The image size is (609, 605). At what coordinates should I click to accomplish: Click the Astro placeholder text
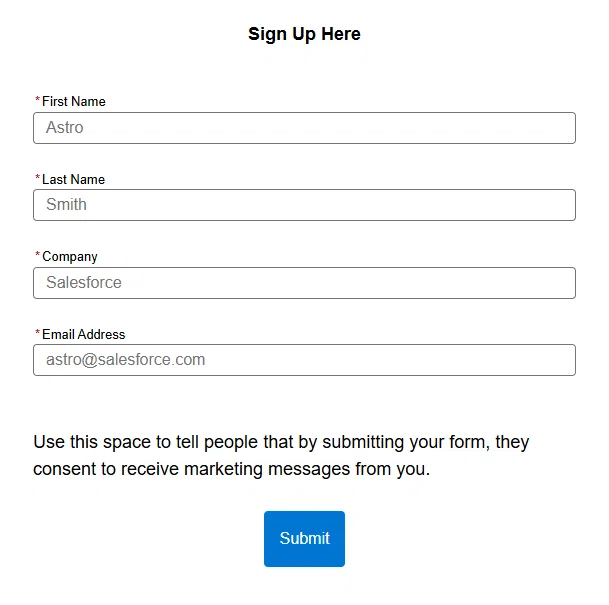(65, 127)
